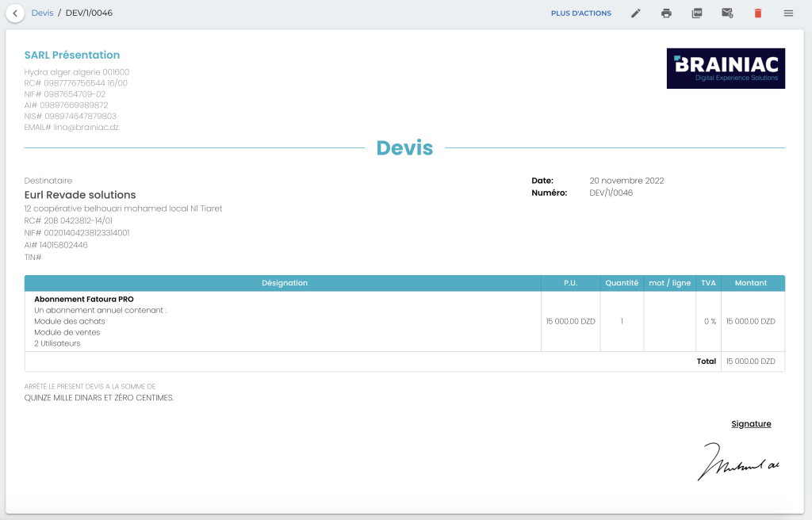Click the Montant column header
Image resolution: width=812 pixels, height=520 pixels.
pos(750,283)
